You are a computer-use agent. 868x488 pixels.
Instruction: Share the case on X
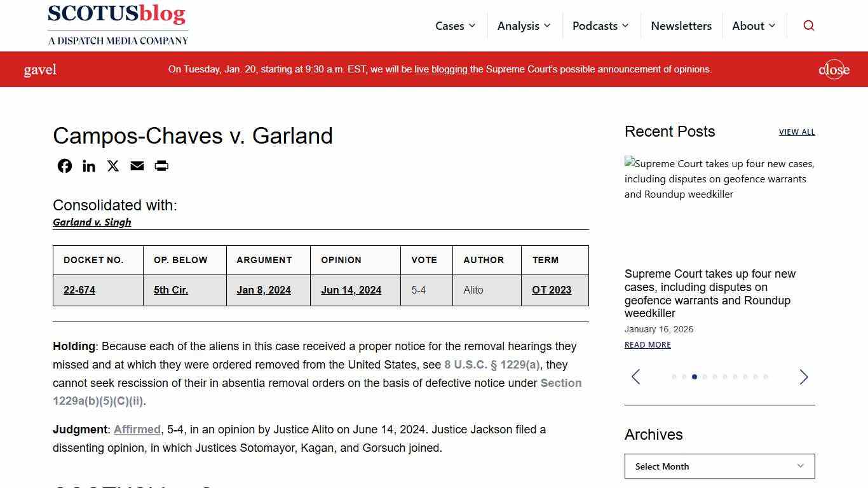click(x=112, y=166)
